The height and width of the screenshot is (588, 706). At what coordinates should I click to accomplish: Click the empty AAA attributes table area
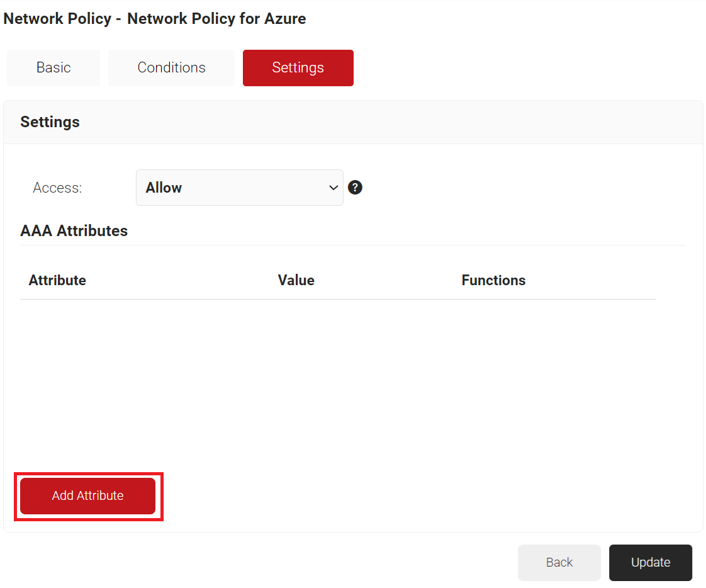(x=337, y=378)
